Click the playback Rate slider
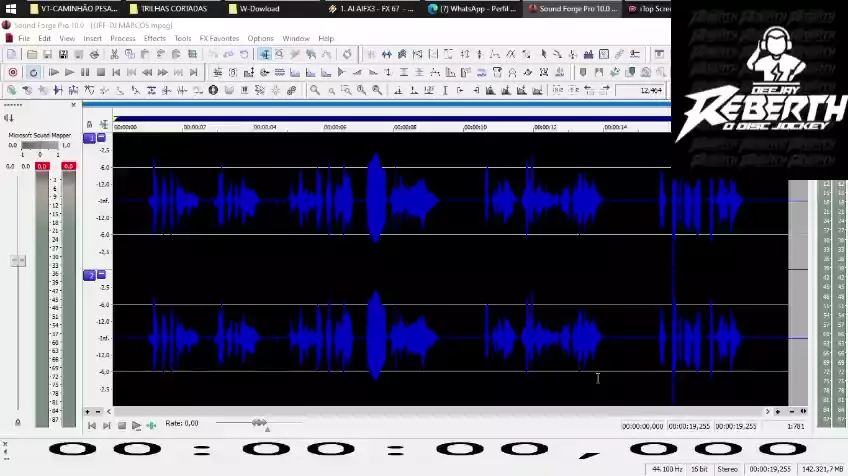The width and height of the screenshot is (848, 476). [259, 424]
